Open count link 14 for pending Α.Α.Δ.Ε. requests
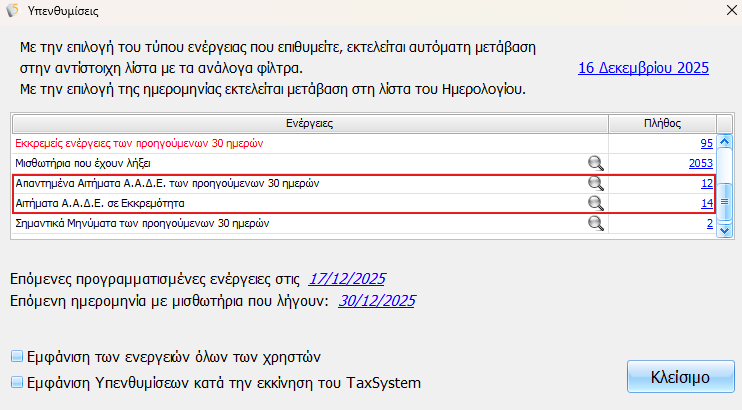This screenshot has height=410, width=742. [706, 204]
